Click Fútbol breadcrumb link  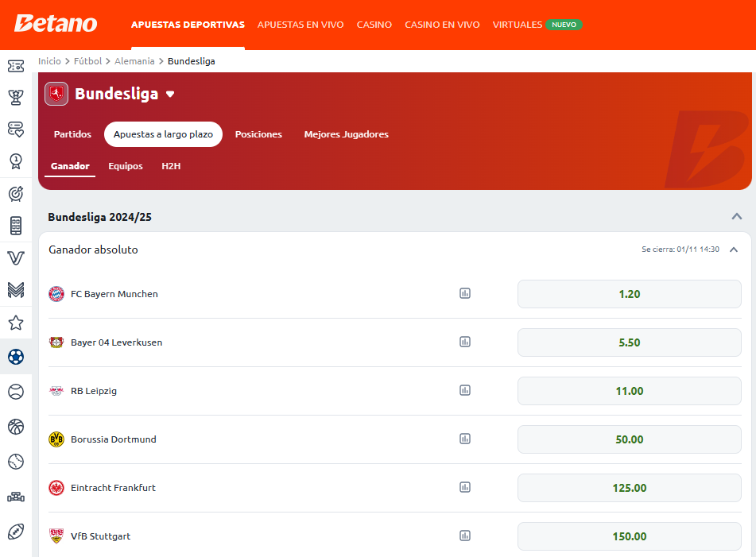(87, 61)
